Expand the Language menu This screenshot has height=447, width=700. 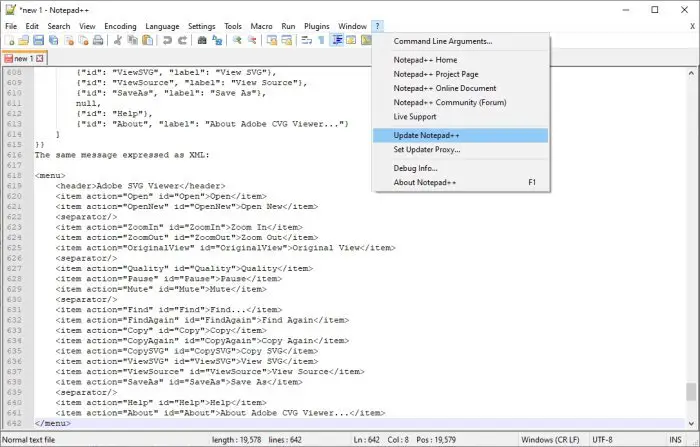pos(162,26)
